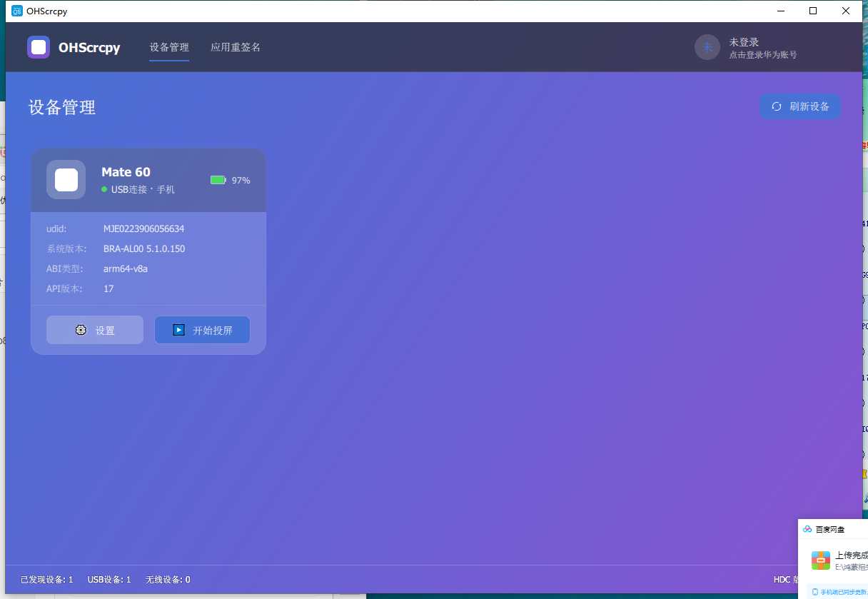This screenshot has width=868, height=599.
Task: Click 未登录 to log in
Action: click(x=744, y=42)
